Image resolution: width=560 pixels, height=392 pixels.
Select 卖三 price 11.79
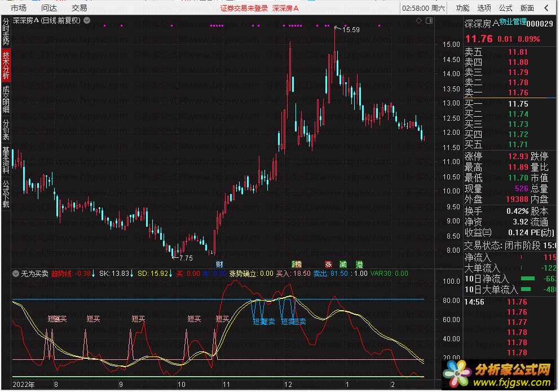tap(518, 73)
